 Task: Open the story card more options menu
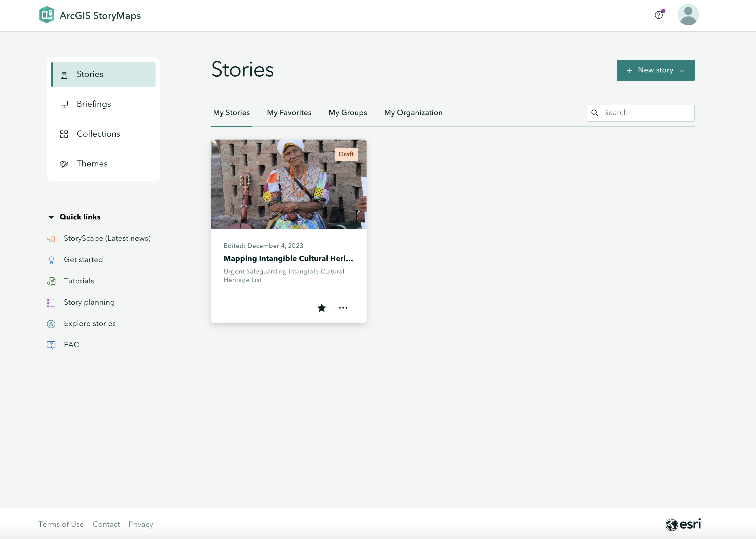point(343,308)
